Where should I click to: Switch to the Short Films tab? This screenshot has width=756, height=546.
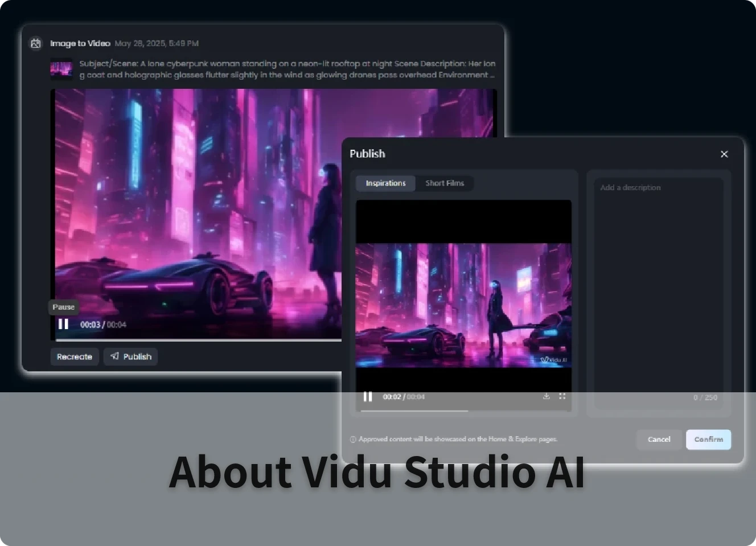pyautogui.click(x=445, y=183)
